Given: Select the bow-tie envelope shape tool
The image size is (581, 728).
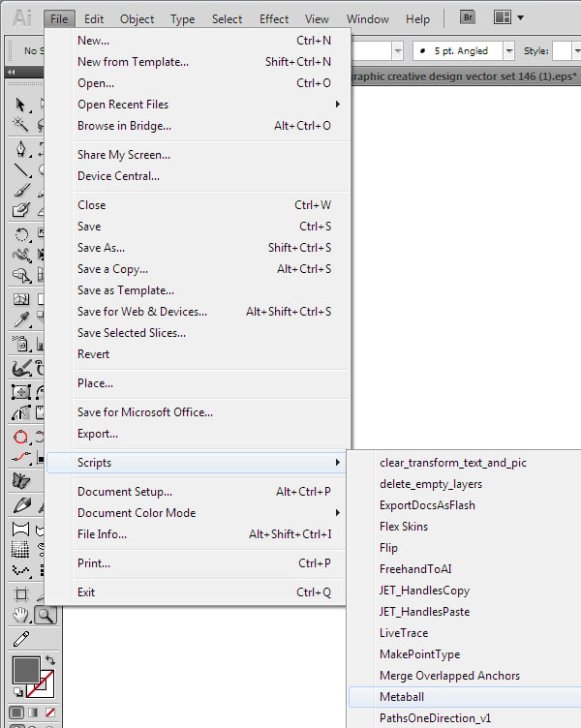Looking at the screenshot, I should pyautogui.click(x=21, y=529).
